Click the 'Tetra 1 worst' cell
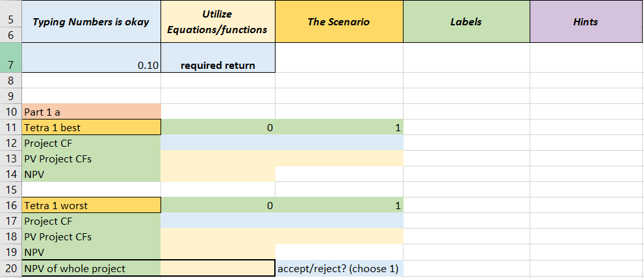Image resolution: width=644 pixels, height=278 pixels. 91,205
